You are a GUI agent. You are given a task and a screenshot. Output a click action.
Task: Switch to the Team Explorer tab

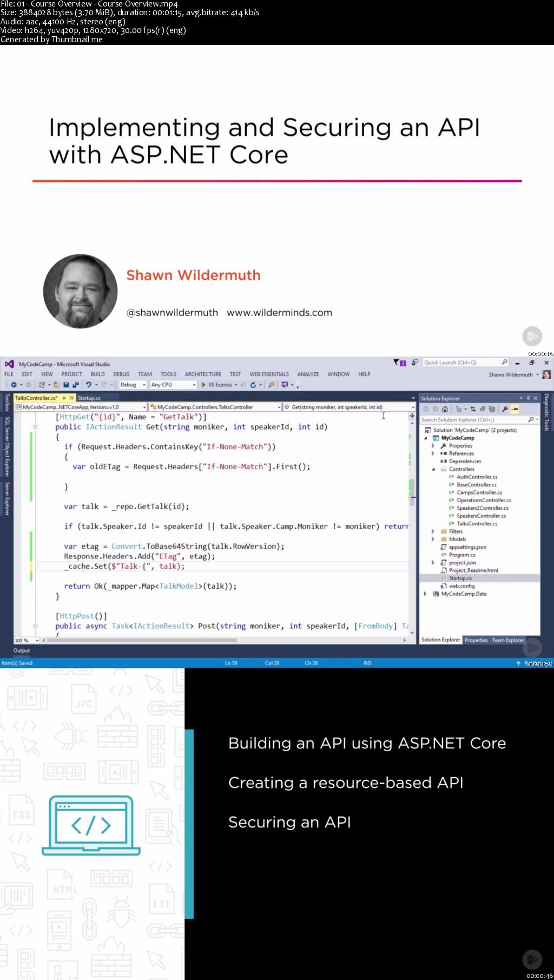coord(508,640)
